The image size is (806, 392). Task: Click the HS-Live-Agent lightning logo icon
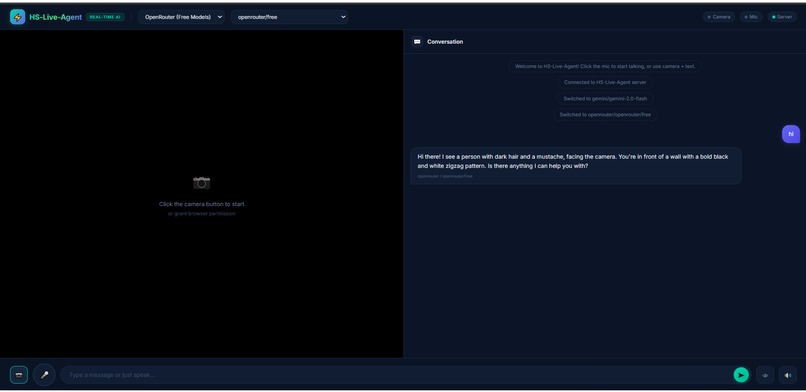pos(17,17)
